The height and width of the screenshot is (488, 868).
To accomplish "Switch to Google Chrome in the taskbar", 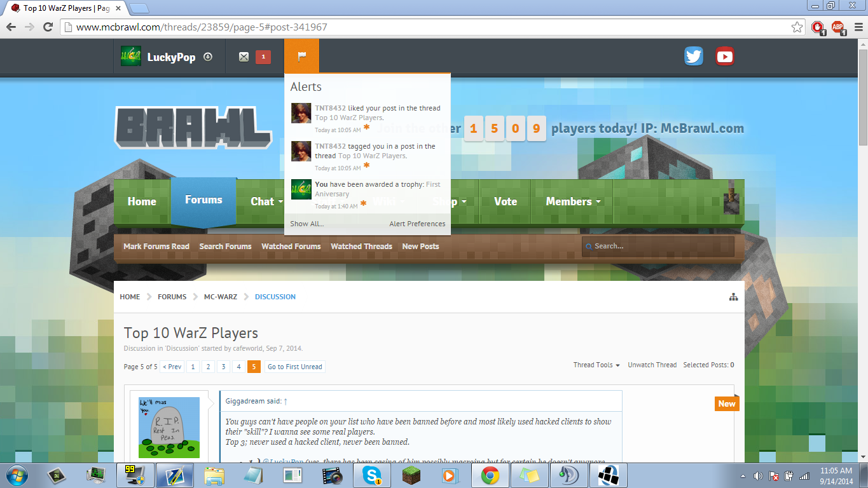I will point(490,475).
